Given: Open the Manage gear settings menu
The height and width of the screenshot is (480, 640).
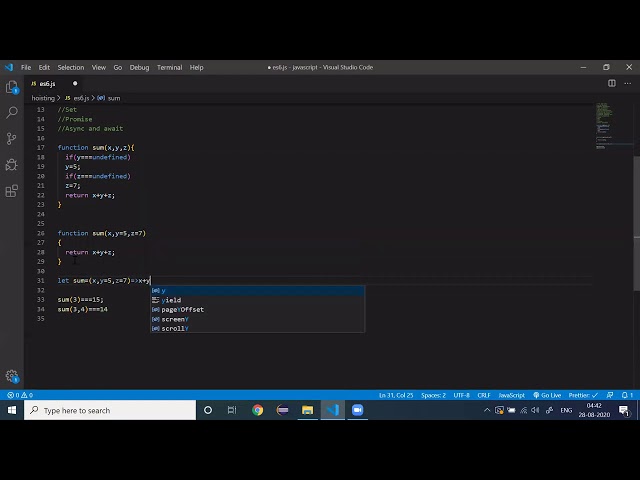Looking at the screenshot, I should click(12, 376).
